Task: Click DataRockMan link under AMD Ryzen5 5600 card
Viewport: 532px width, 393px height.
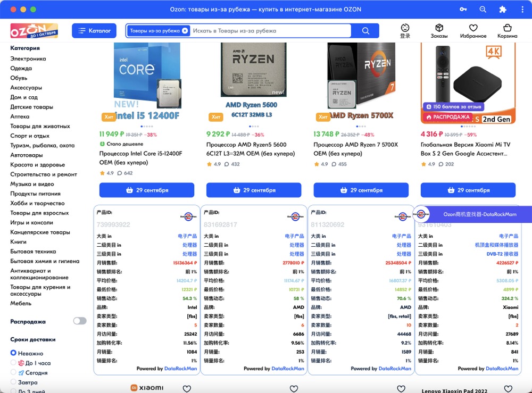Action: click(x=287, y=369)
